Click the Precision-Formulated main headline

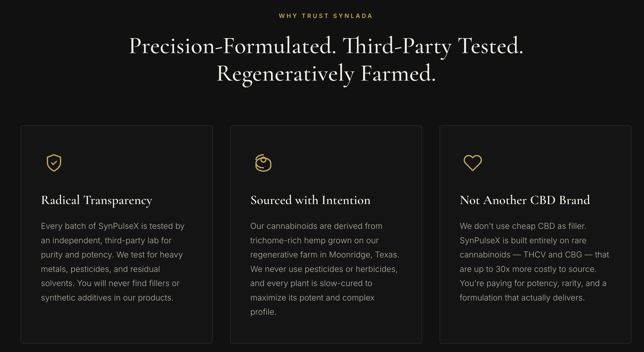pos(326,46)
